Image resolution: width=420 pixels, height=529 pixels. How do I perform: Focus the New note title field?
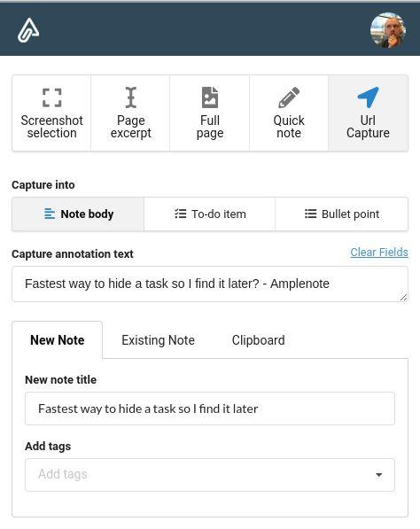point(210,408)
